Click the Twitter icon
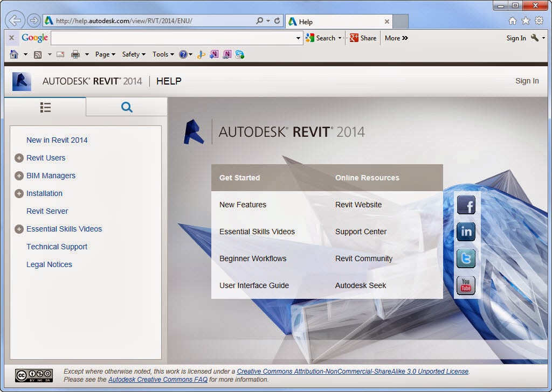The height and width of the screenshot is (392, 552). tap(465, 258)
